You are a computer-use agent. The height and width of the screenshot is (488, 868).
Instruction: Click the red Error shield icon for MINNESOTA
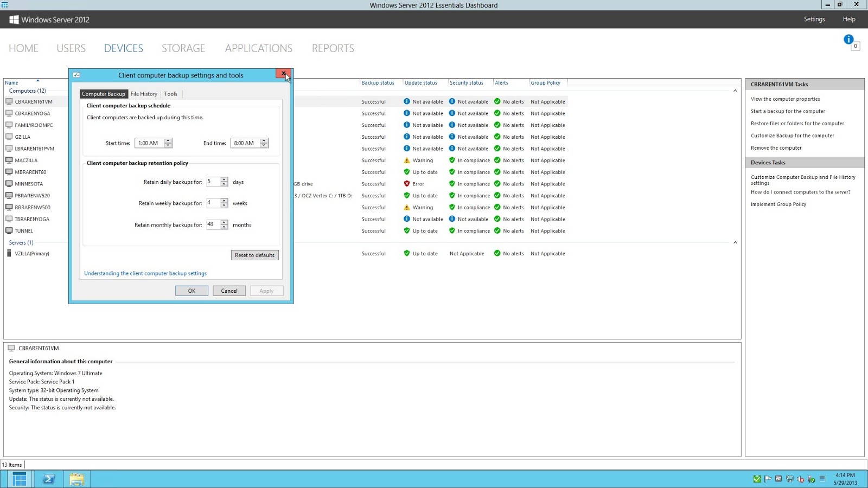pos(407,184)
